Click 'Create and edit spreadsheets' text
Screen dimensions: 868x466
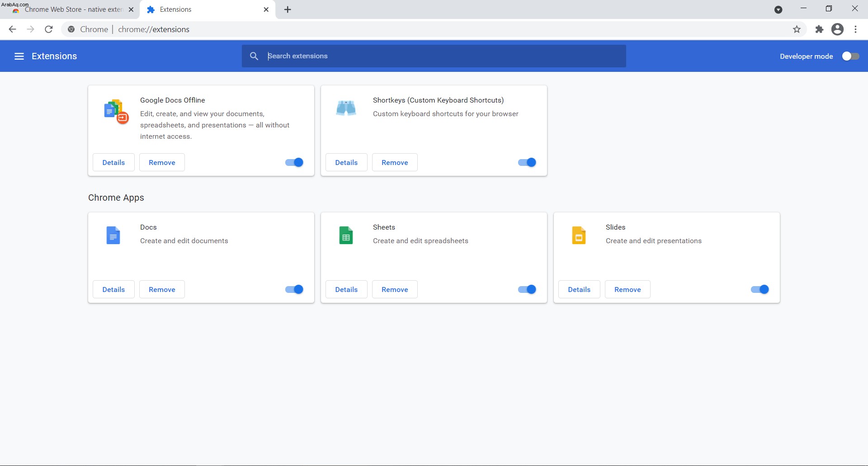click(x=420, y=241)
